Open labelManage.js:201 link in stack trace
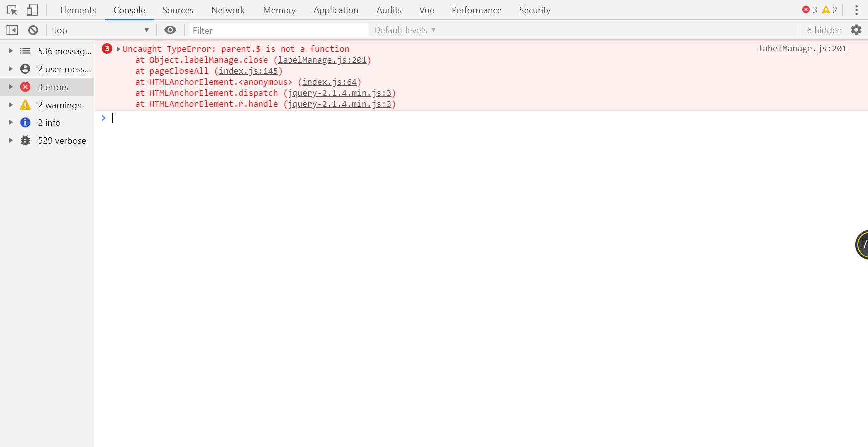 [322, 60]
